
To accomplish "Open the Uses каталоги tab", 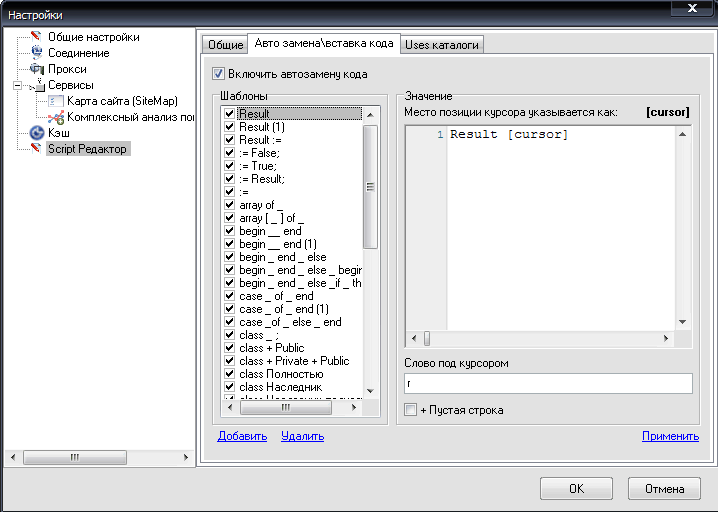I will [x=443, y=44].
